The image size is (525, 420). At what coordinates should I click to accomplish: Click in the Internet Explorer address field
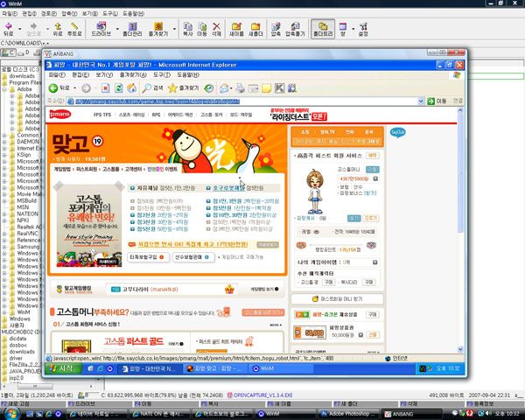[242, 101]
